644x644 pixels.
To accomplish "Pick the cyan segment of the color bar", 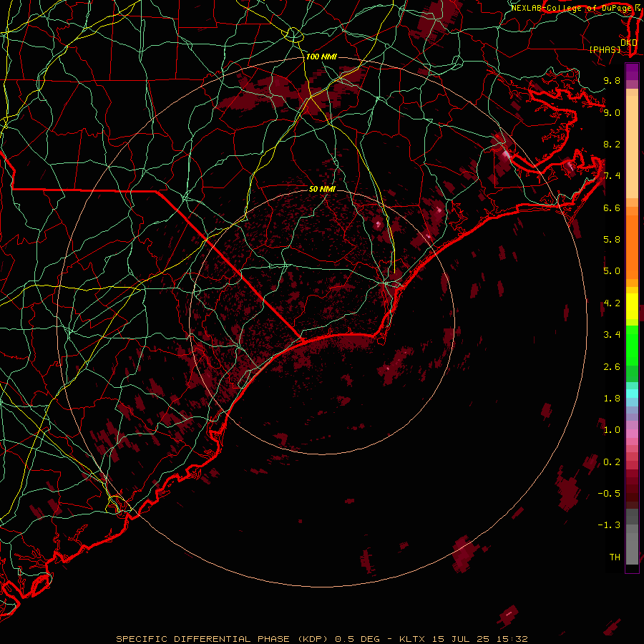I will point(632,394).
